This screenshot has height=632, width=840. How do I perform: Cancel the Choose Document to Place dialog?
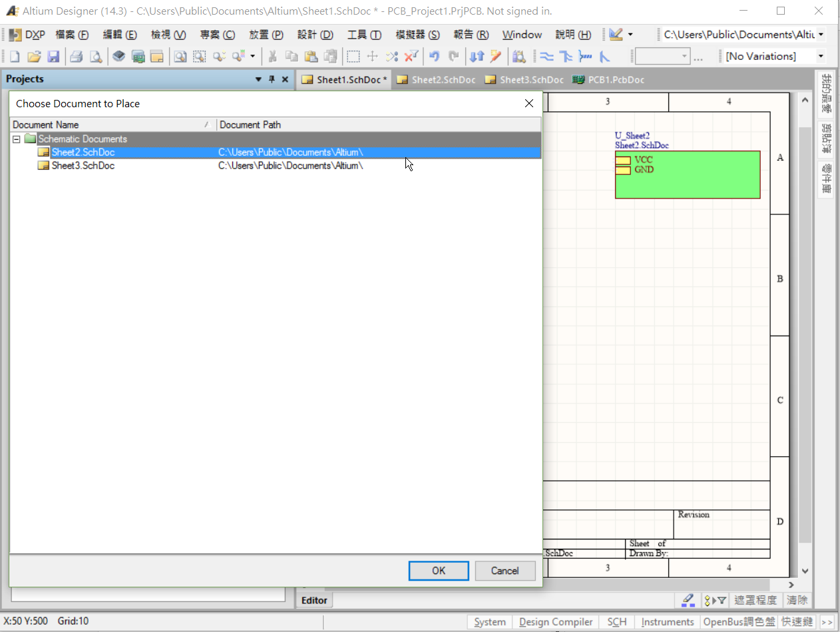(505, 571)
